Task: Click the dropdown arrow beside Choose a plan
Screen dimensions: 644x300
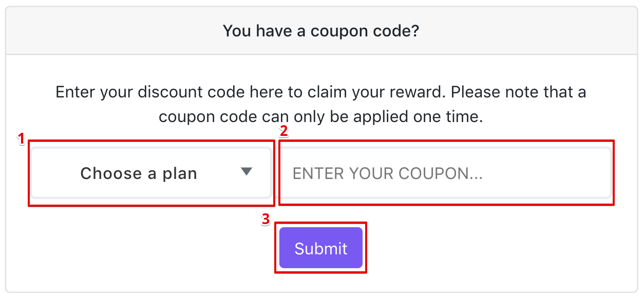Action: pyautogui.click(x=247, y=172)
